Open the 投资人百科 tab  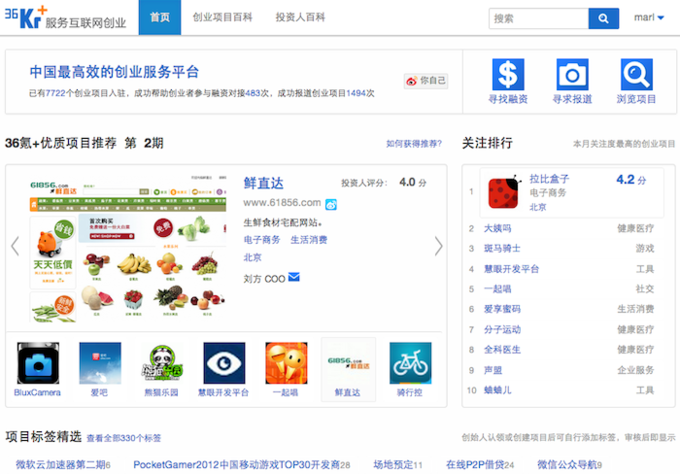(x=300, y=17)
